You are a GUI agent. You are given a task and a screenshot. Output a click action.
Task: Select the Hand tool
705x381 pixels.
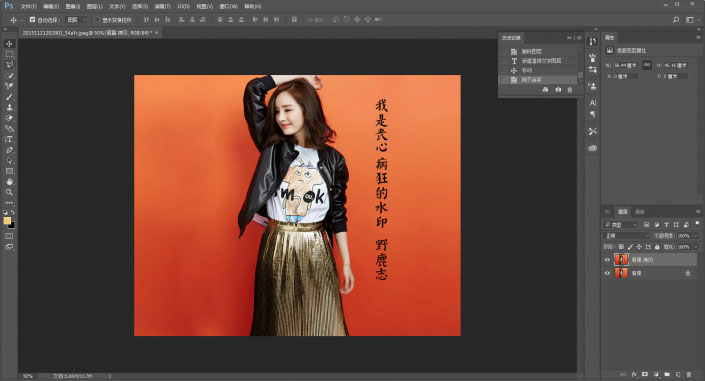click(9, 182)
